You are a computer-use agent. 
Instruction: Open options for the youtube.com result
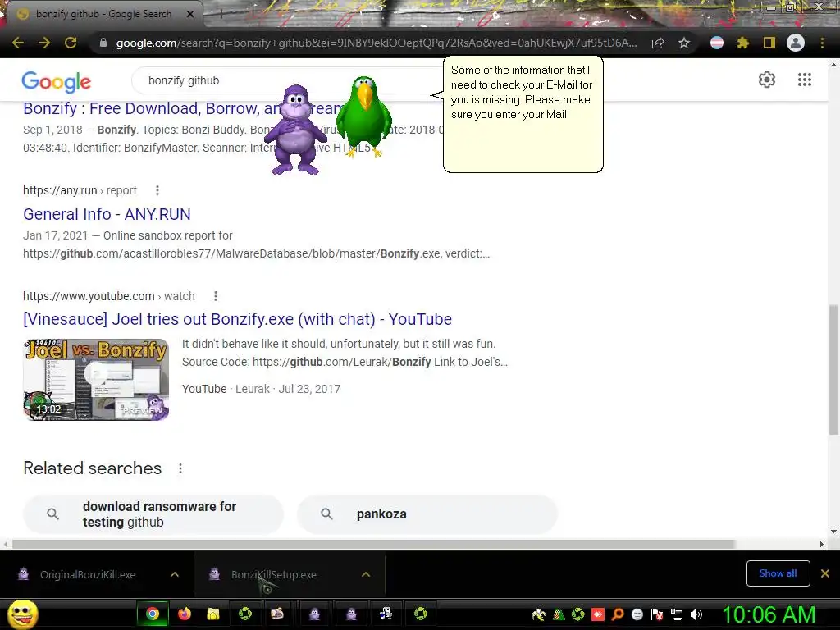pos(216,296)
